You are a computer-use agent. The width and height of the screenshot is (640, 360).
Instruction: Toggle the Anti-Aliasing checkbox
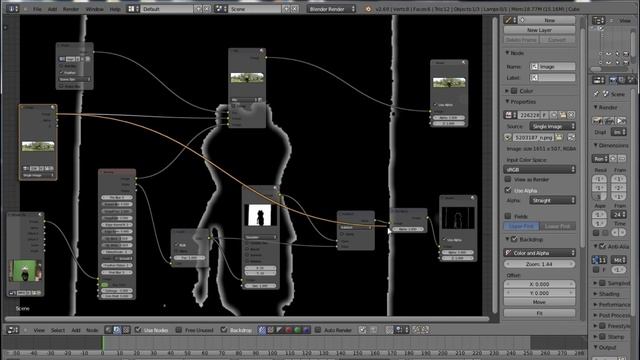pyautogui.click(x=602, y=246)
